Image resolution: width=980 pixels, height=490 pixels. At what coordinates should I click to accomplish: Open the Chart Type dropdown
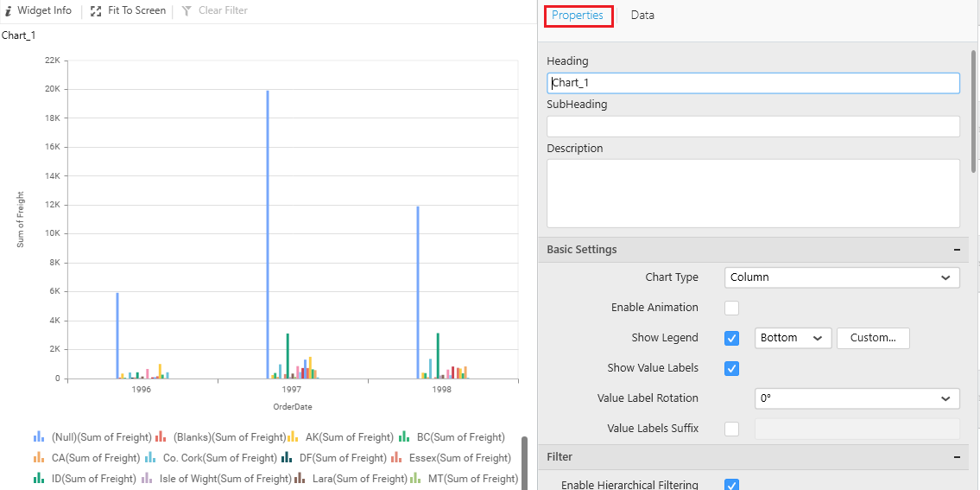[841, 277]
